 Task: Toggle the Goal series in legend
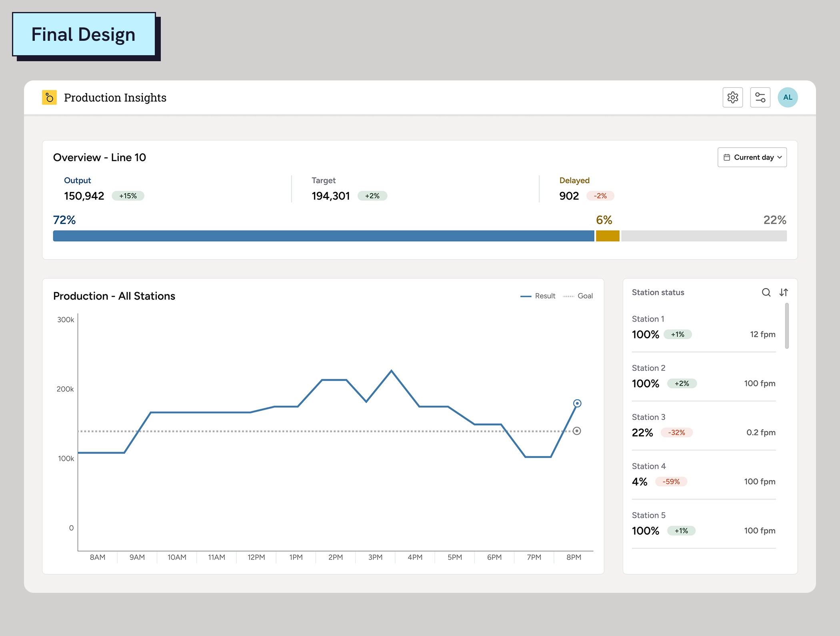point(578,296)
